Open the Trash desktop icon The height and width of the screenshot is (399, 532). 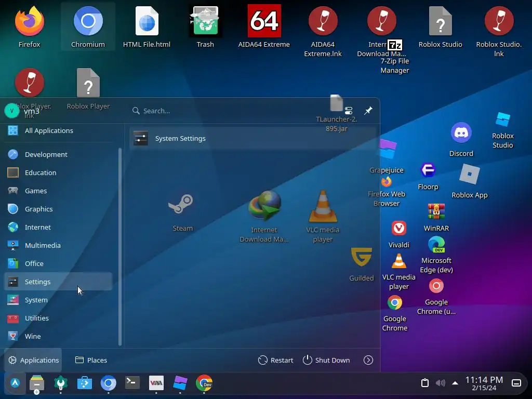tap(205, 21)
